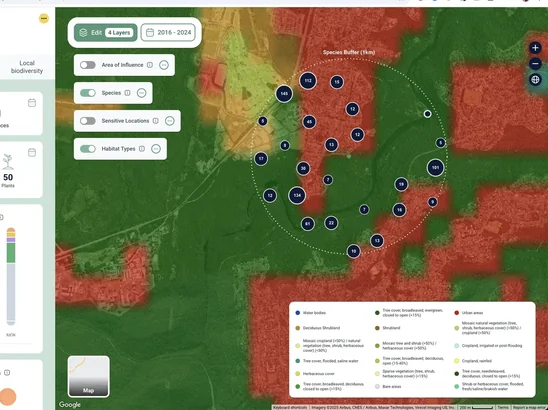
Task: Open the species cluster labeled 22
Action: [331, 223]
